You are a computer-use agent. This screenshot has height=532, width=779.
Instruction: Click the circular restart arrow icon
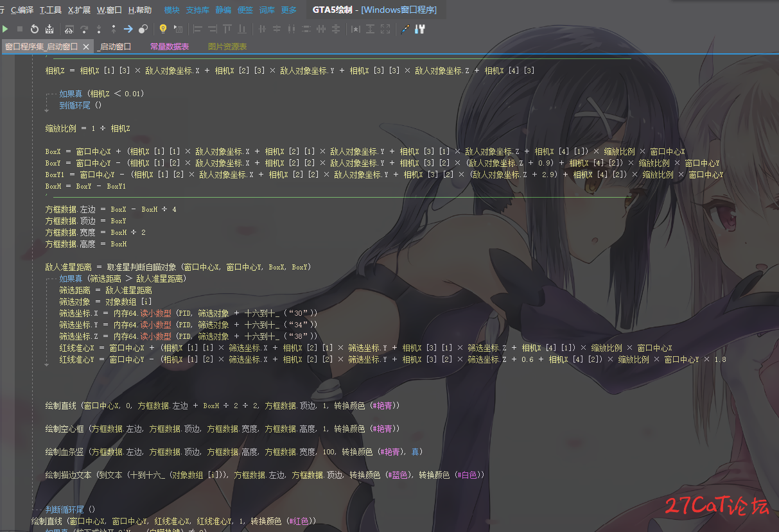pos(35,29)
